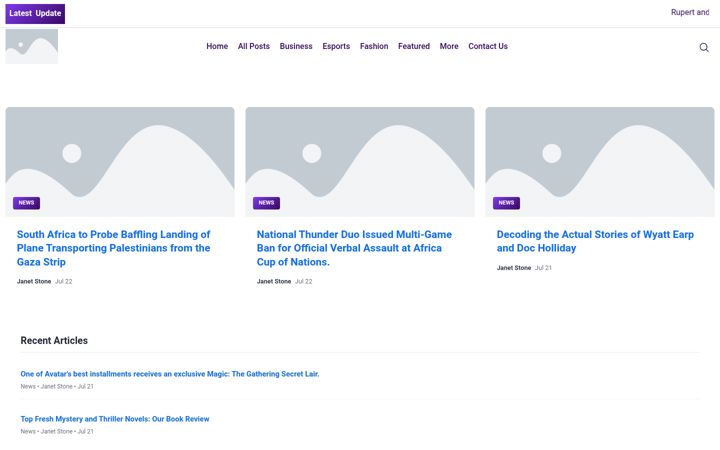Open South Africa plane landing article thumbnail
Image resolution: width=720 pixels, height=450 pixels.
tap(120, 162)
